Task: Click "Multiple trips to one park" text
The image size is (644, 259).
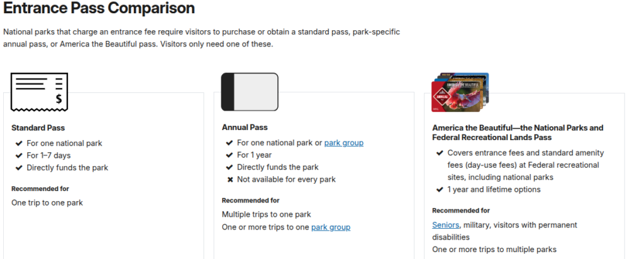Action: [x=266, y=214]
